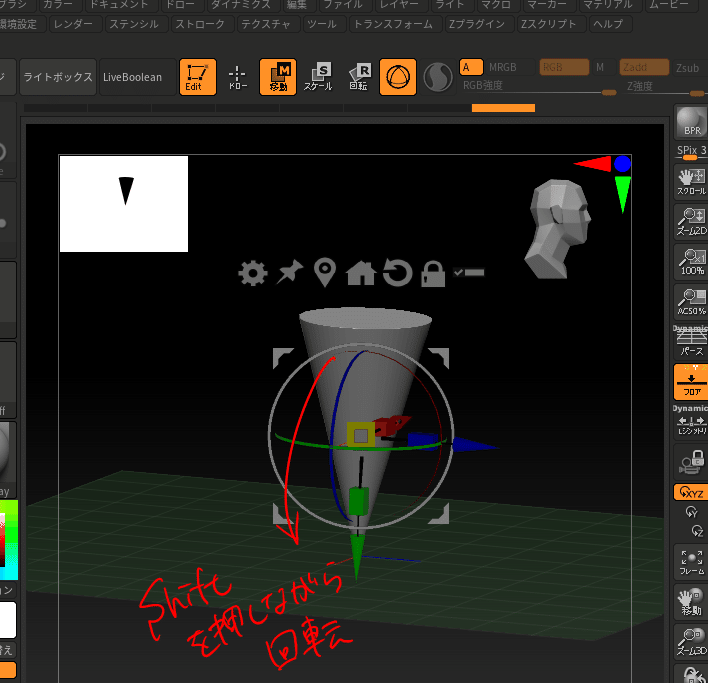Click the AC50% half-size antialias icon

[691, 302]
